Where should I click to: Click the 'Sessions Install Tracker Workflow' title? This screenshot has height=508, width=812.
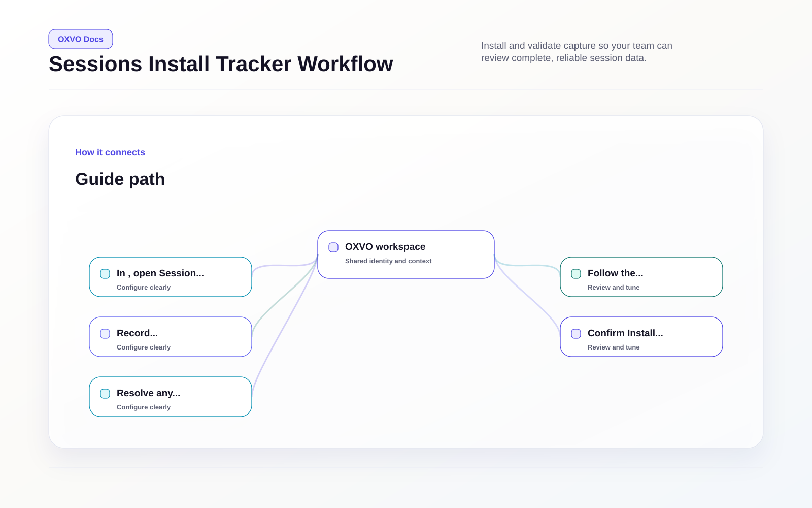pos(221,64)
